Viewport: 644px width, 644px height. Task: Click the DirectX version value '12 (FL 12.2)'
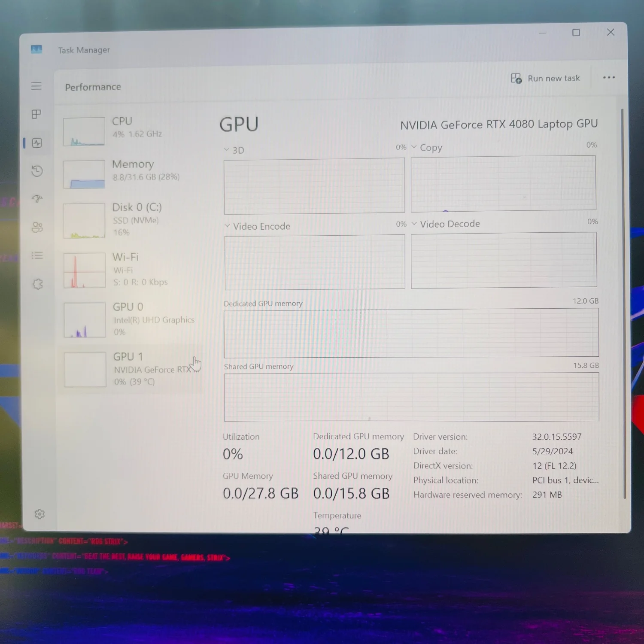pyautogui.click(x=554, y=466)
